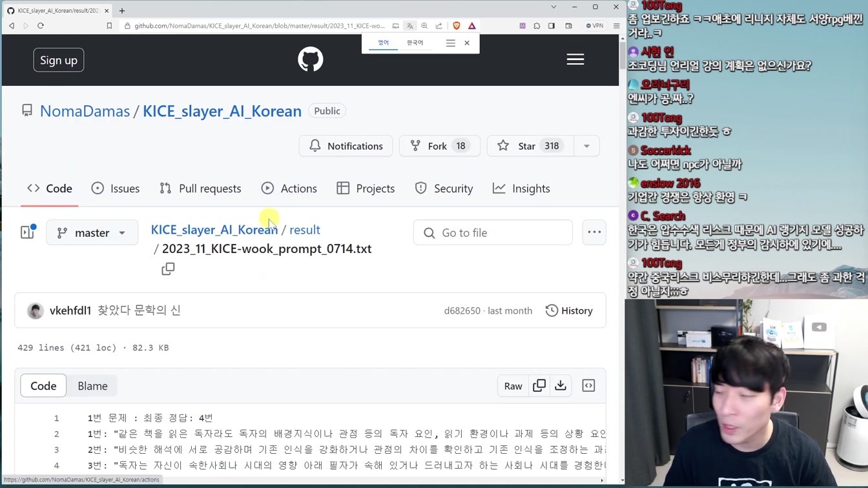868x488 pixels.
Task: Switch to the Issues tab
Action: pyautogui.click(x=116, y=188)
